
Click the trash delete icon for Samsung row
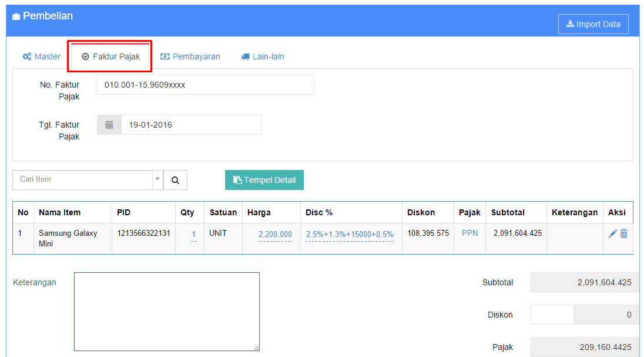(624, 233)
